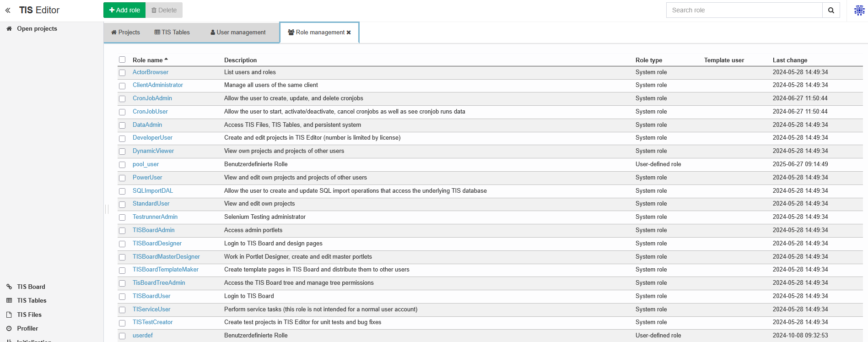Open TIS Board from sidebar
The image size is (868, 342).
(31, 287)
